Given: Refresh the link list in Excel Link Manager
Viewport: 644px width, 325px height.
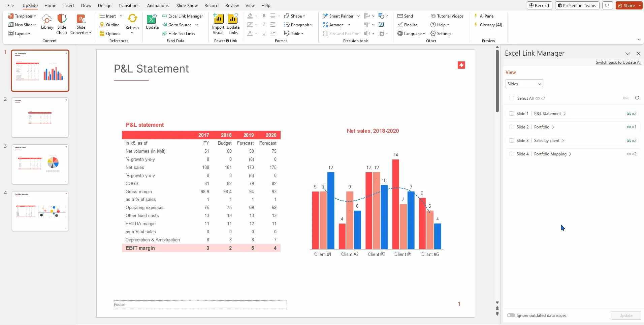Looking at the screenshot, I should tap(637, 98).
